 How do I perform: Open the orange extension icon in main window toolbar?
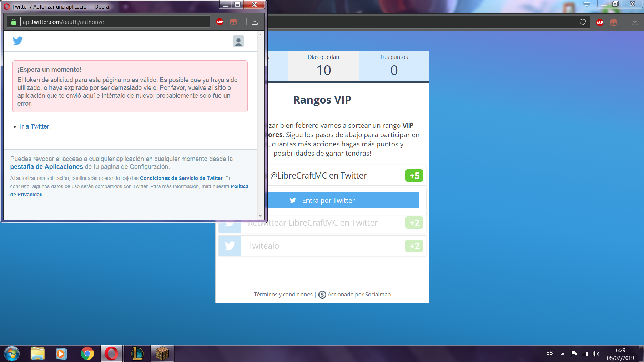(614, 22)
